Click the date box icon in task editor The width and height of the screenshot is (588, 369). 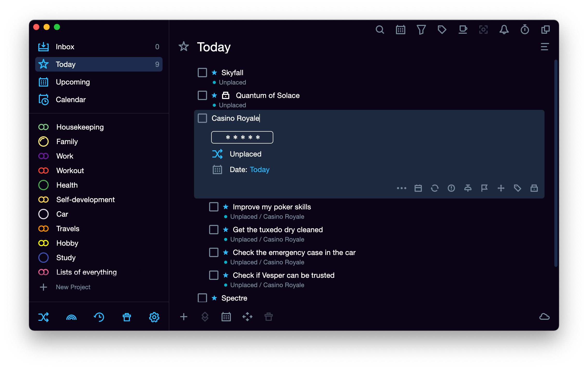click(x=418, y=188)
